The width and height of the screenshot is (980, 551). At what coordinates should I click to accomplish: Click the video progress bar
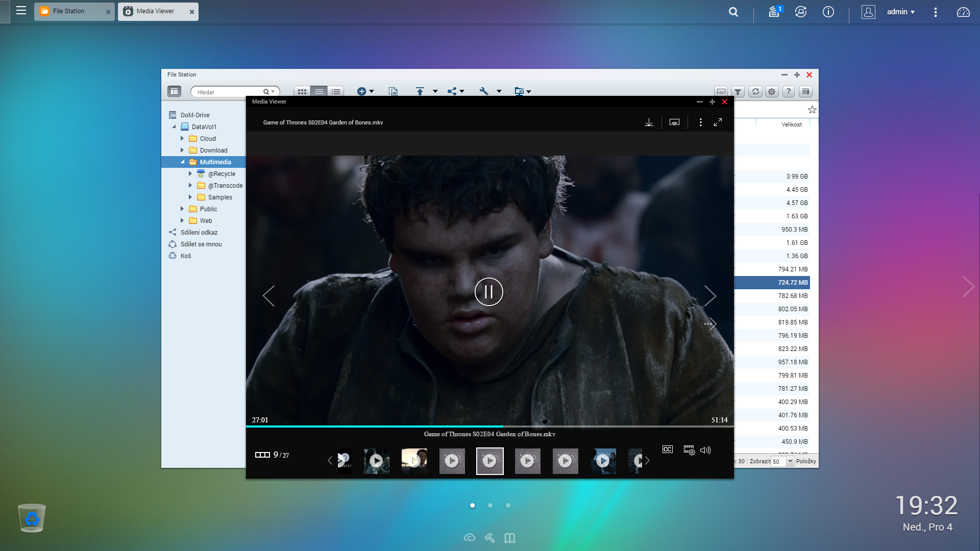pyautogui.click(x=489, y=426)
